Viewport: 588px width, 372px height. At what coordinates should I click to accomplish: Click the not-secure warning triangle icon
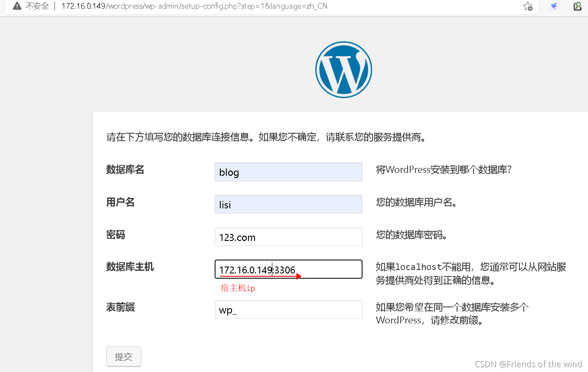pos(16,7)
